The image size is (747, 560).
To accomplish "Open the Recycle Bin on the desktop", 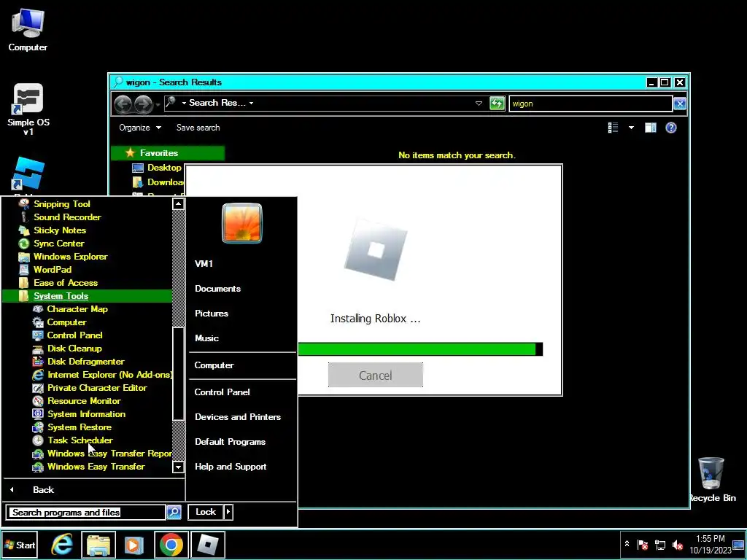I will (712, 479).
